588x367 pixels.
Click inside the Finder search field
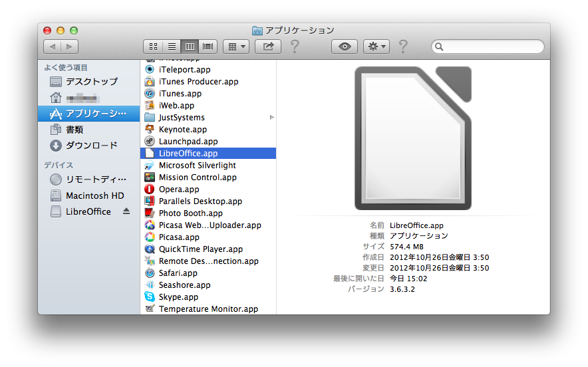coord(488,47)
